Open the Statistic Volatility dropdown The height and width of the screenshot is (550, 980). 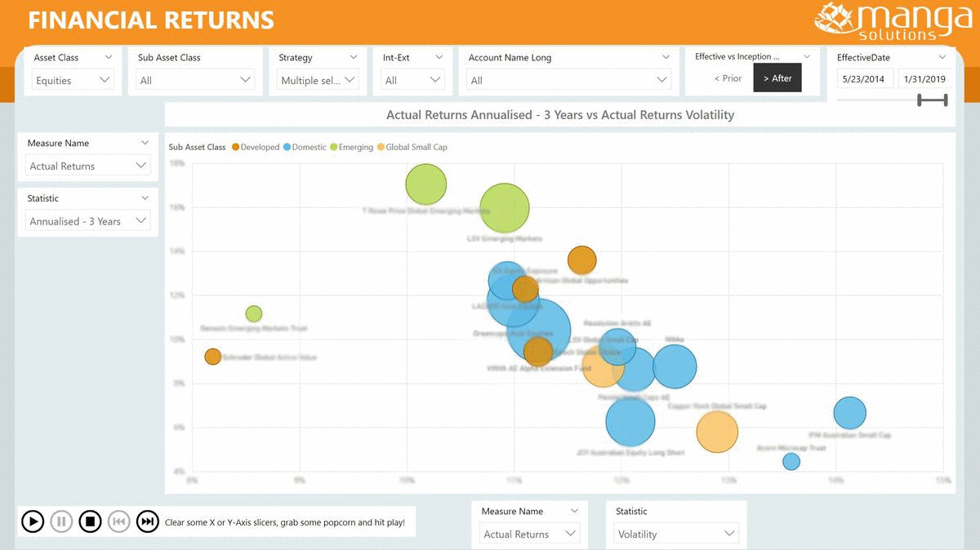pyautogui.click(x=676, y=534)
